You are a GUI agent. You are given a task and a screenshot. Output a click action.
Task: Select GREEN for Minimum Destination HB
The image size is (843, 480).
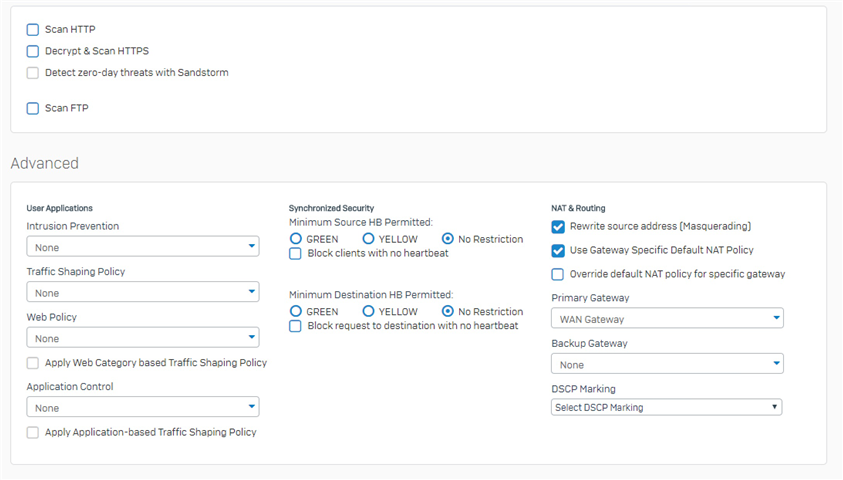click(x=296, y=311)
